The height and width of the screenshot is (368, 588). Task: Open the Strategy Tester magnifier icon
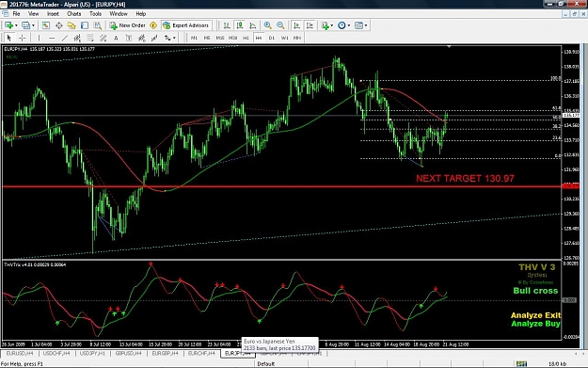click(98, 25)
